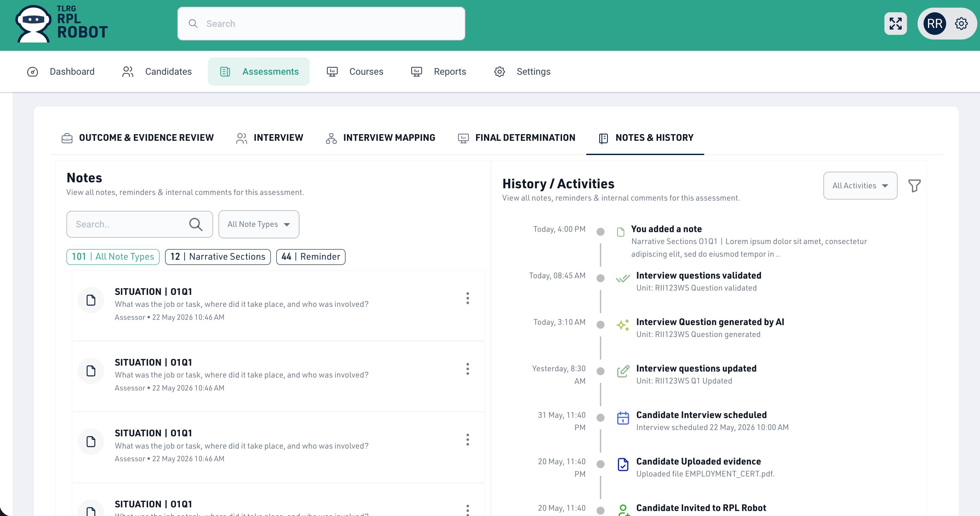This screenshot has height=516, width=980.
Task: Click the Notes search magnifier icon
Action: pyautogui.click(x=196, y=224)
